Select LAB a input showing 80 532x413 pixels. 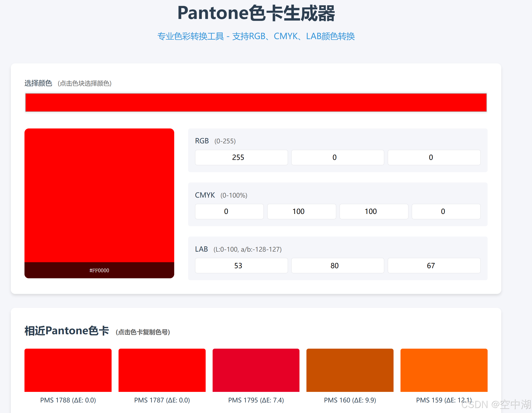coord(337,266)
